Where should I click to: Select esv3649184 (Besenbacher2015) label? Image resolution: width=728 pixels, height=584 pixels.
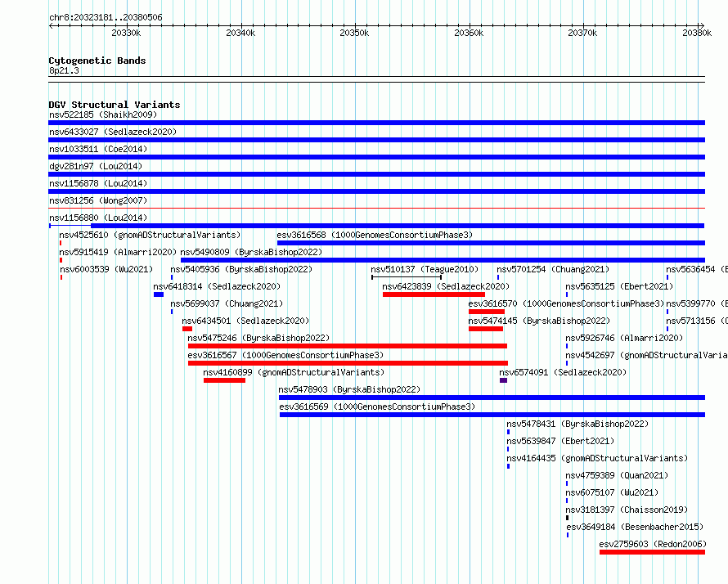tap(635, 527)
